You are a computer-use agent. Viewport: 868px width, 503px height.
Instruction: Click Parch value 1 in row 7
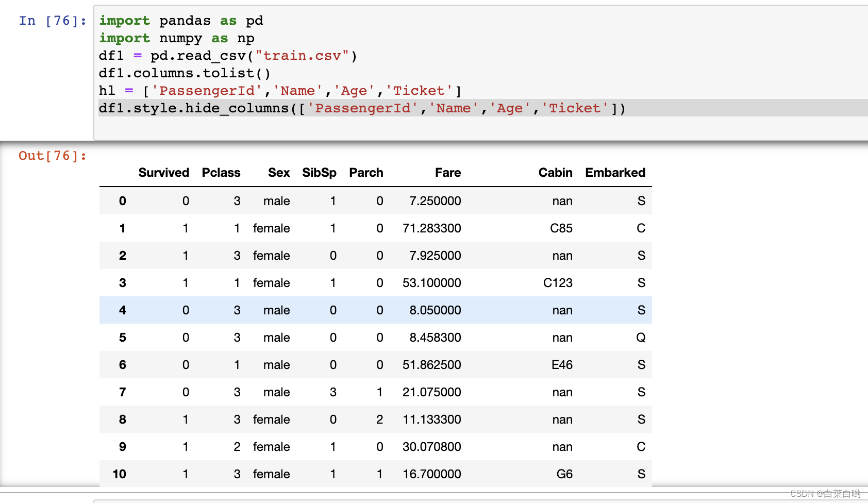379,392
